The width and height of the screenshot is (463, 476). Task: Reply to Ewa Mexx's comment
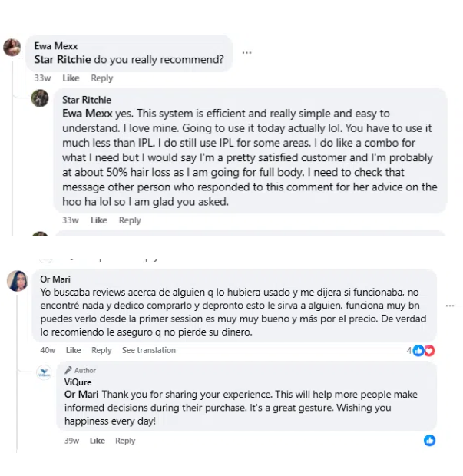(101, 78)
